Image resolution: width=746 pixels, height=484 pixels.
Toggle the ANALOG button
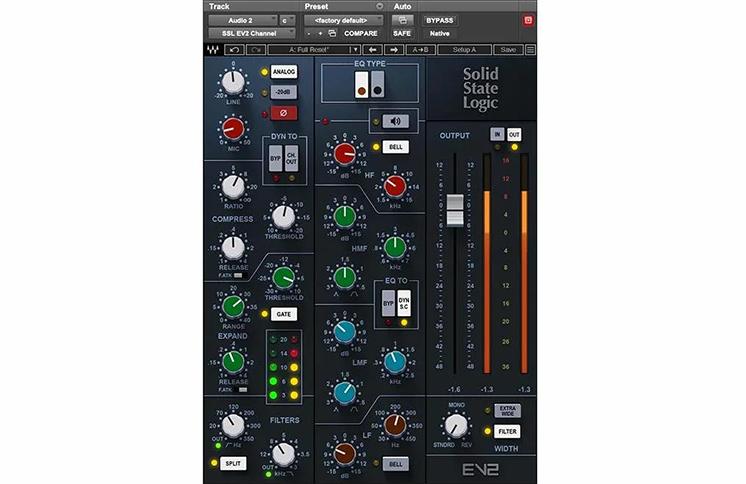284,72
